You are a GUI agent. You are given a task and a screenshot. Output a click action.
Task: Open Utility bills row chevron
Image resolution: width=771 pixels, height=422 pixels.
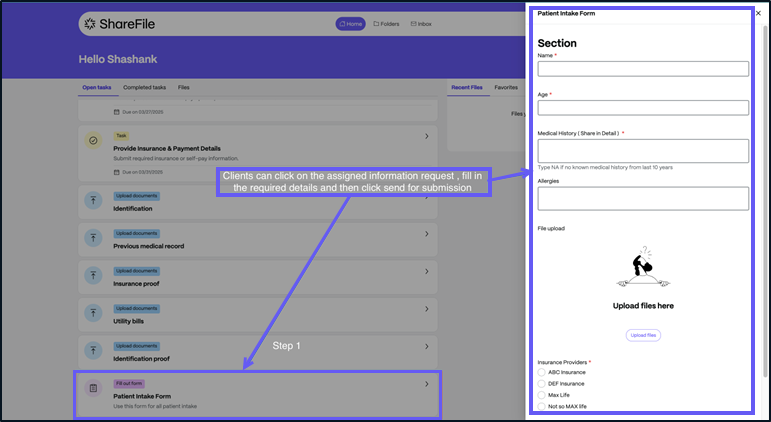click(x=426, y=309)
